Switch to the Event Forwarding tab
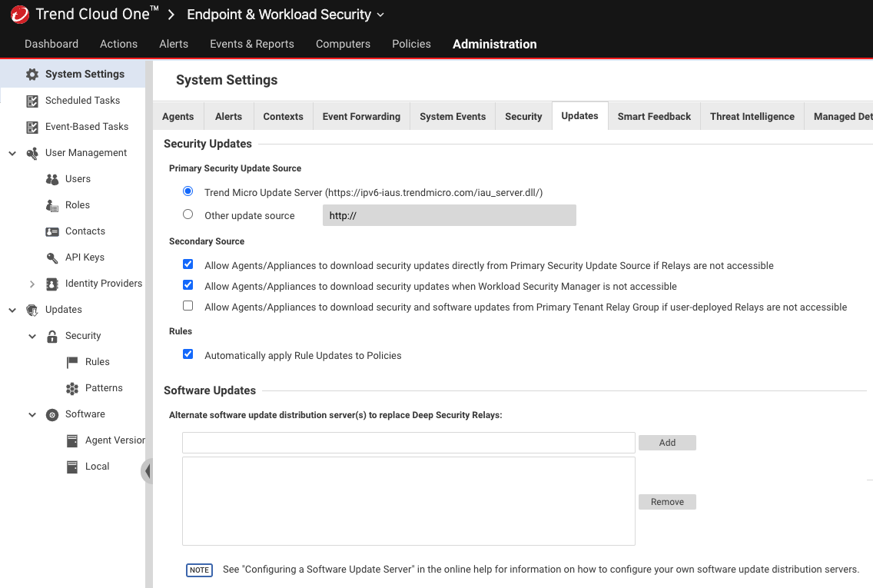The image size is (873, 588). click(x=361, y=117)
